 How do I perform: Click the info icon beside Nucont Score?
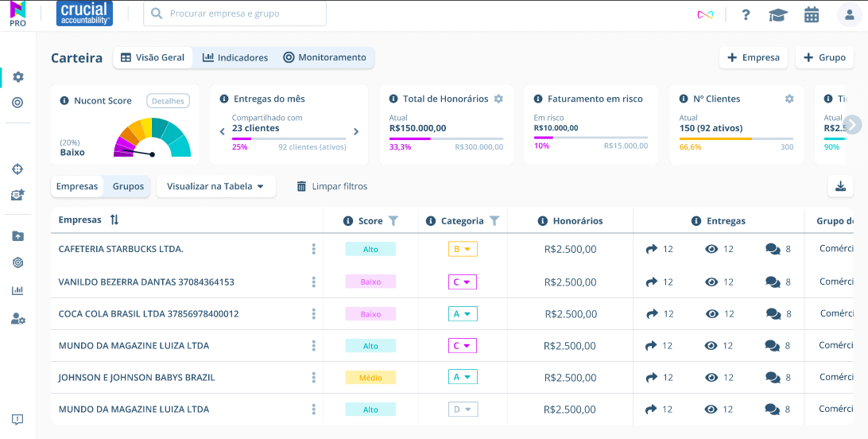pyautogui.click(x=64, y=101)
